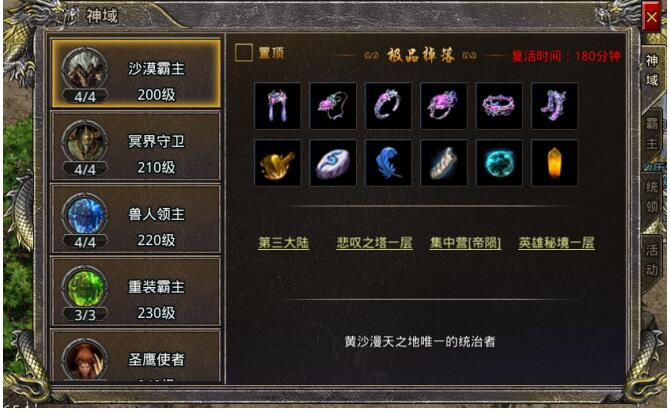The width and height of the screenshot is (670, 413).
Task: Open the 第三大陆 map link
Action: coord(283,243)
